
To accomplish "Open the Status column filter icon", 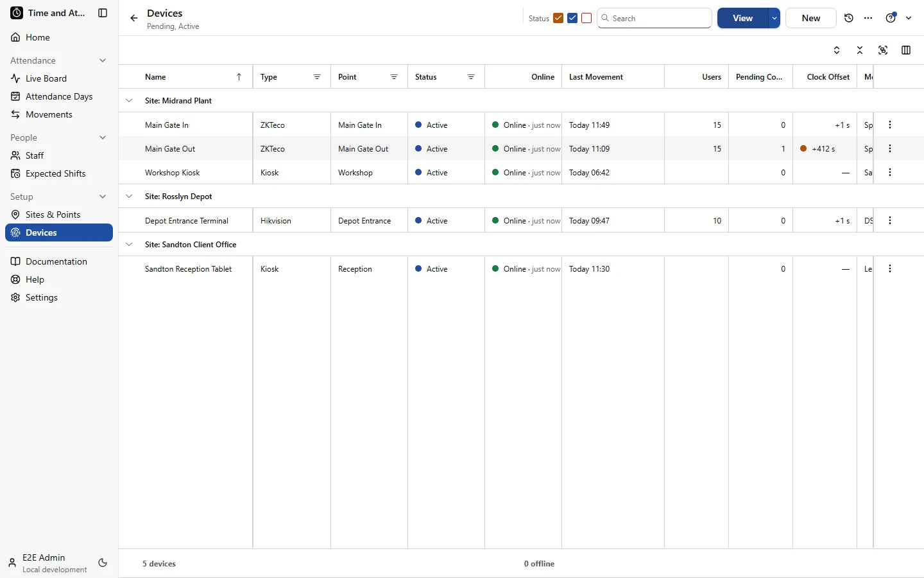I will coord(471,77).
